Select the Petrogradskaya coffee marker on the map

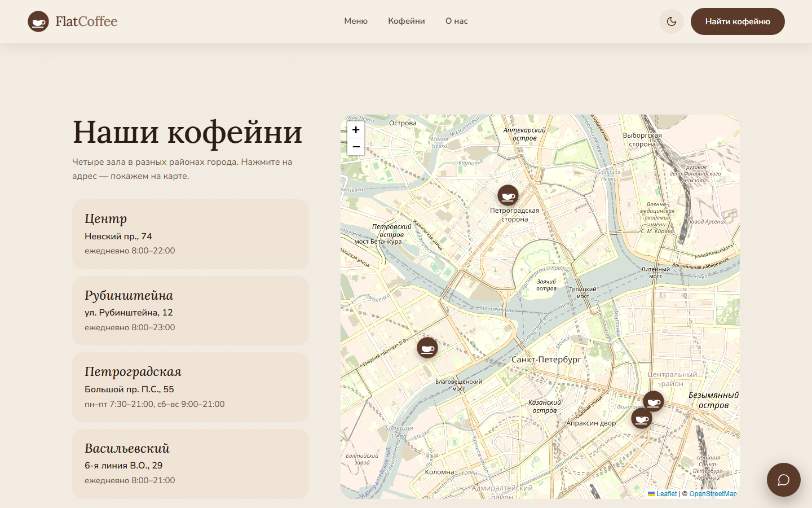[508, 196]
